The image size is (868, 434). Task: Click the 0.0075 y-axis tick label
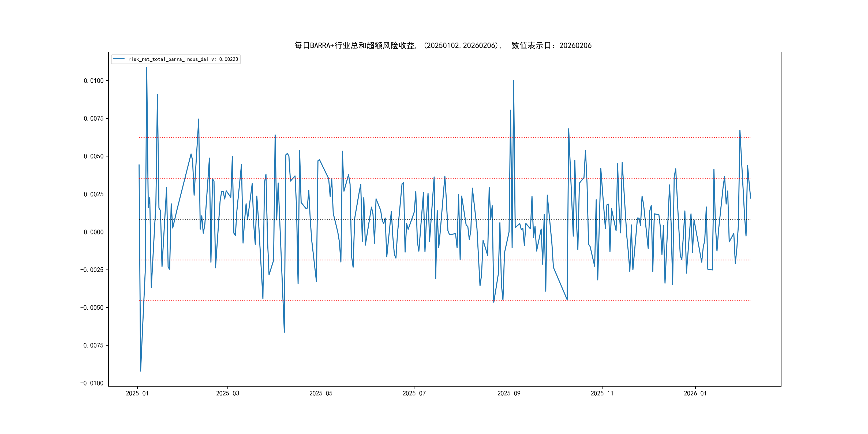tap(94, 118)
